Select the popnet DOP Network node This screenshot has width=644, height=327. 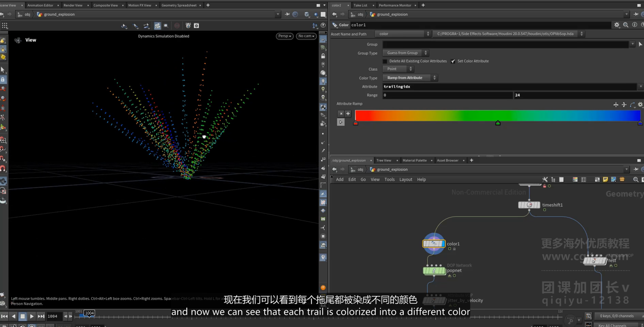(434, 270)
